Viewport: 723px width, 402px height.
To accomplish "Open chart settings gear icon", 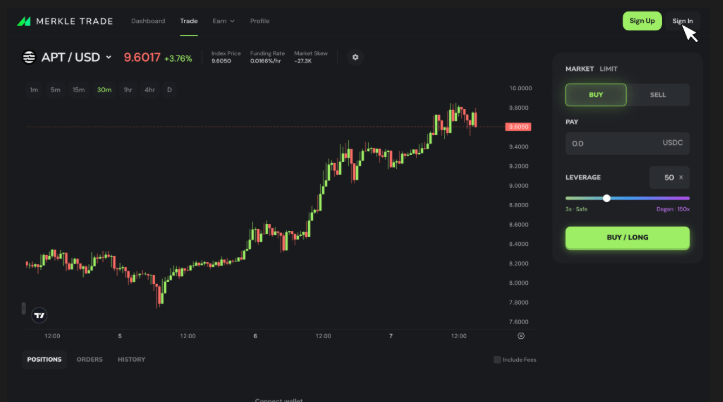I will pos(355,57).
